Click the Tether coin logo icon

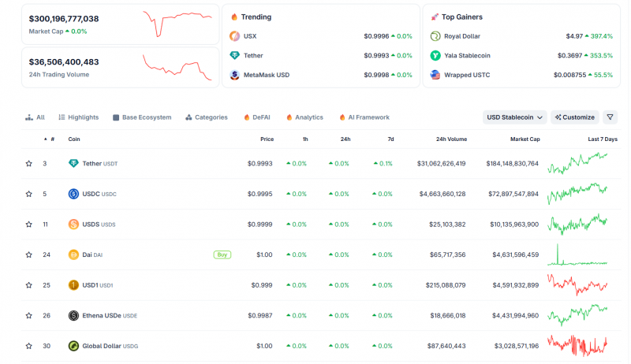(x=73, y=163)
